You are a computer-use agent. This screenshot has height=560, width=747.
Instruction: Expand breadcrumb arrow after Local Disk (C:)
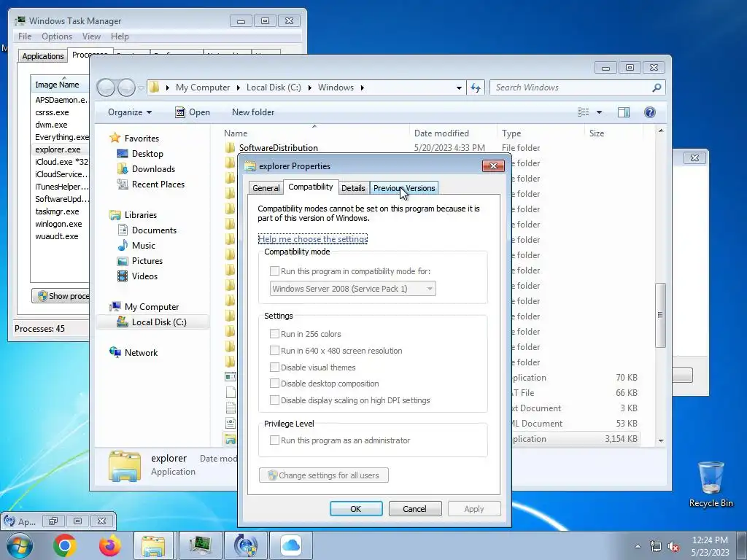point(309,87)
